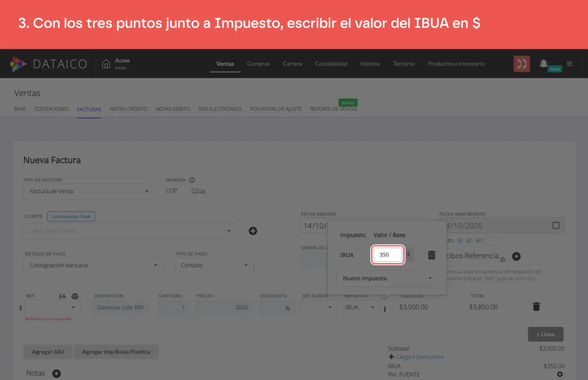Add a note with plus icon
The height and width of the screenshot is (380, 588).
click(57, 374)
